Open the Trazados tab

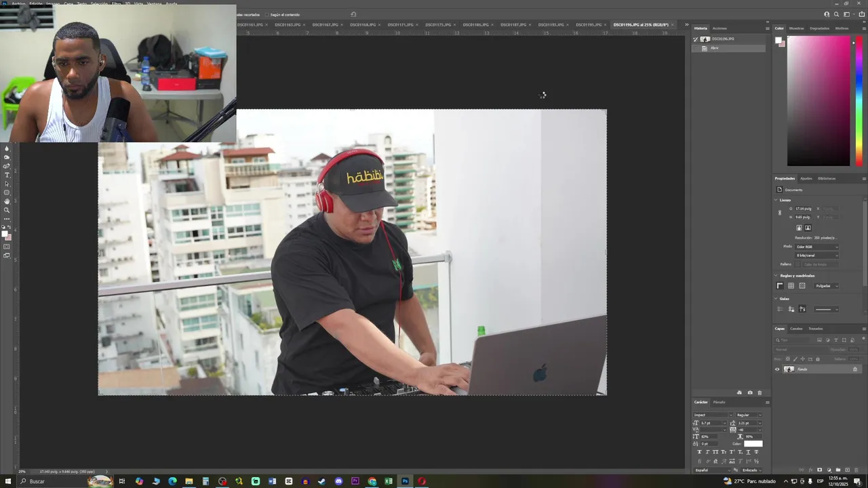[x=815, y=329]
